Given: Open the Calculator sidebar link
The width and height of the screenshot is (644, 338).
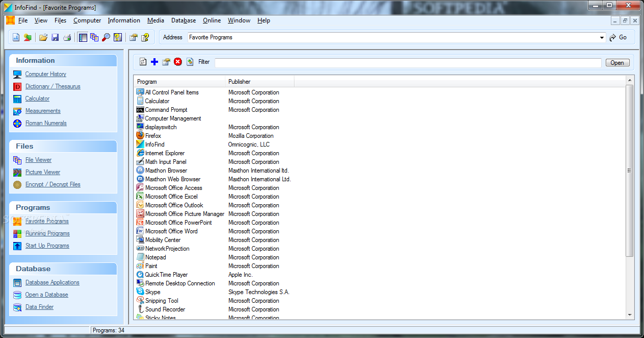Looking at the screenshot, I should click(x=38, y=99).
